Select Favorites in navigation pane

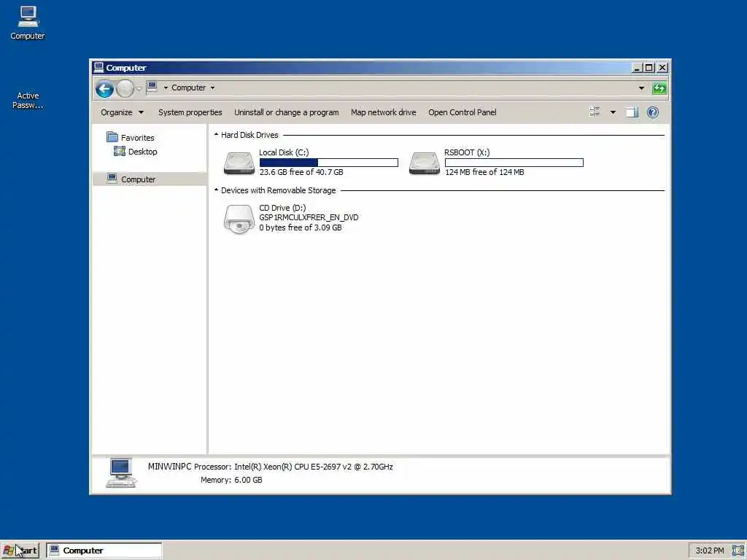click(131, 138)
